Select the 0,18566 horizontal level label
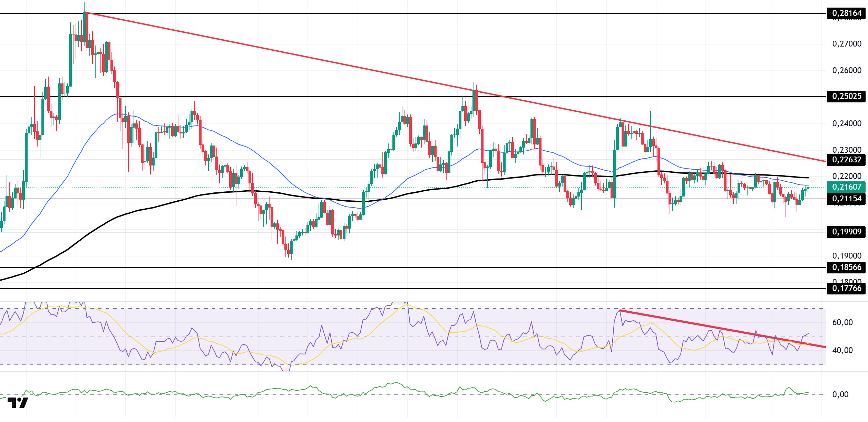The image size is (868, 422). (847, 268)
